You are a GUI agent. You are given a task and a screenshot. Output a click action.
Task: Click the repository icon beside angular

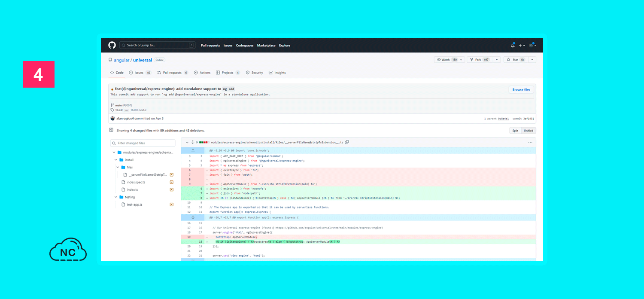(111, 60)
